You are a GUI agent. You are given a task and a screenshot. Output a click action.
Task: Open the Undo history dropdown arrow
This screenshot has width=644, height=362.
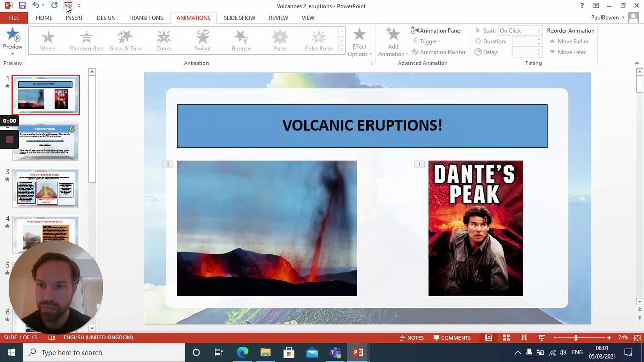coord(43,6)
